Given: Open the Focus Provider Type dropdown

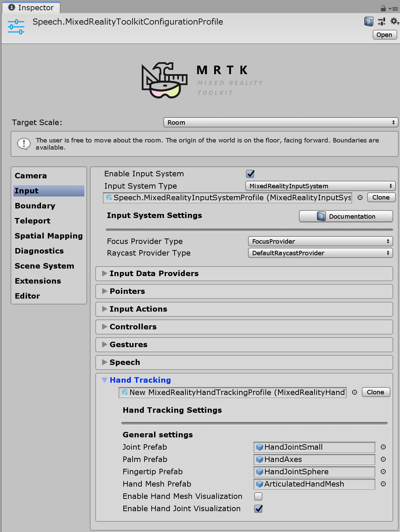Looking at the screenshot, I should point(320,241).
